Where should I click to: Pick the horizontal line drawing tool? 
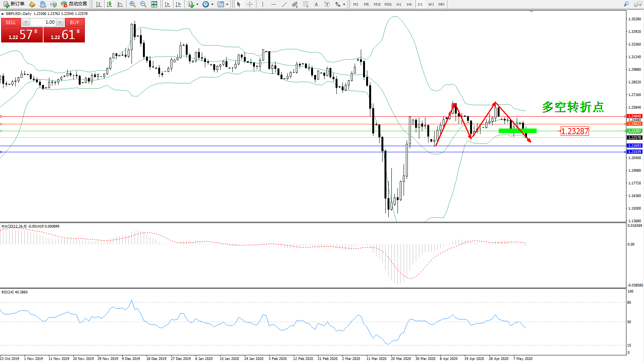tap(273, 4)
